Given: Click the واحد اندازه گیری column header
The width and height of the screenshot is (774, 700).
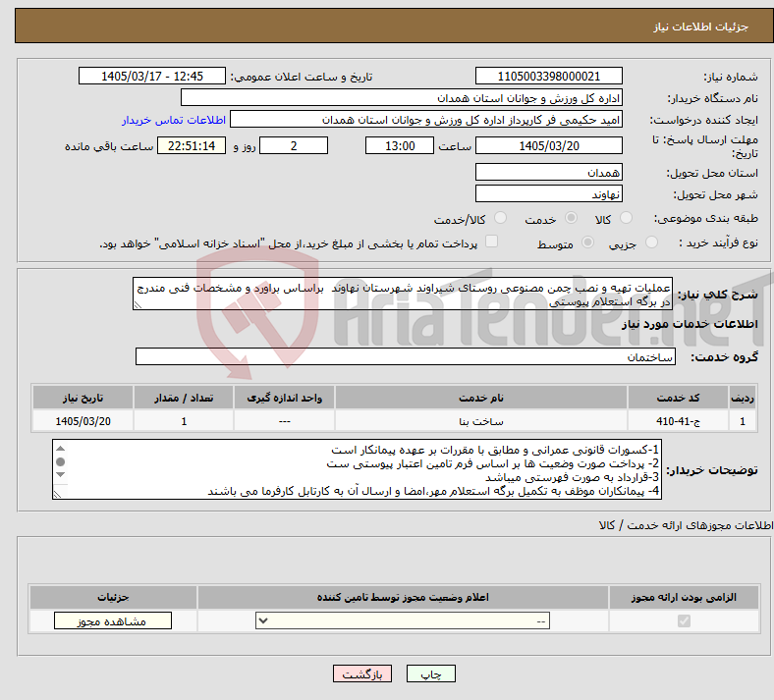Looking at the screenshot, I should 284,398.
